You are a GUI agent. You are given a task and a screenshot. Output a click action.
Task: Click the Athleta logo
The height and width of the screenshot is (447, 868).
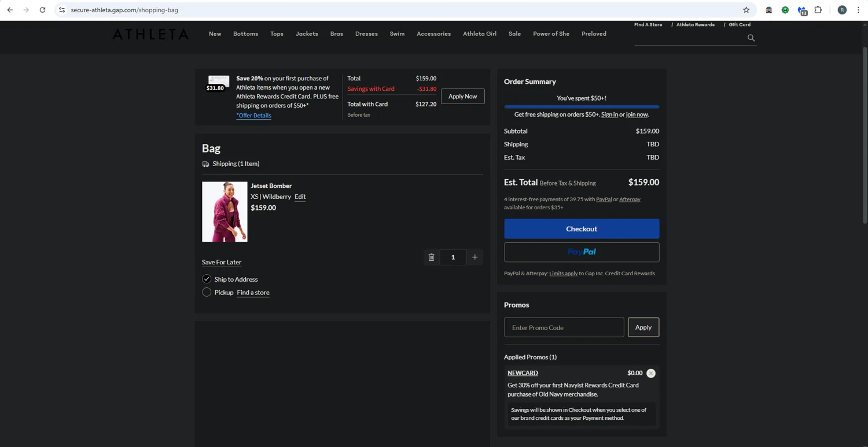click(150, 34)
